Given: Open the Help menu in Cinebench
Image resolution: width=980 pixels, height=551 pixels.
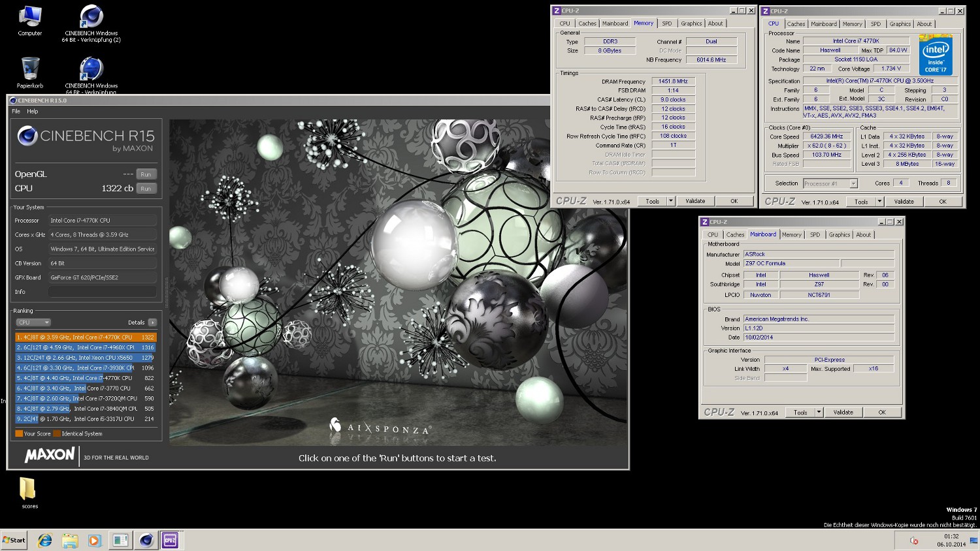Looking at the screenshot, I should (33, 111).
